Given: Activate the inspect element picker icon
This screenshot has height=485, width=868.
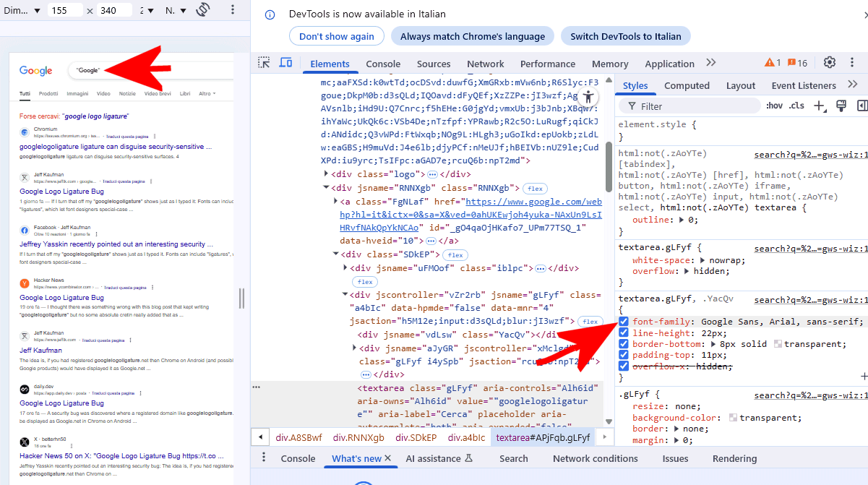Looking at the screenshot, I should click(265, 63).
